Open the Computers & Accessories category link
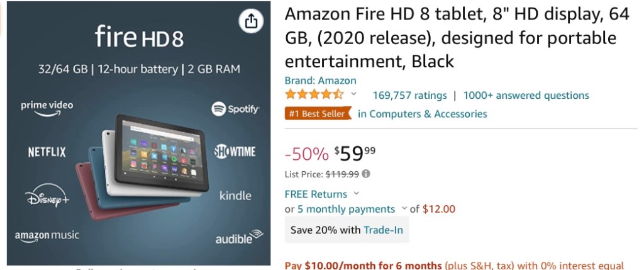644x270 pixels. pos(422,114)
